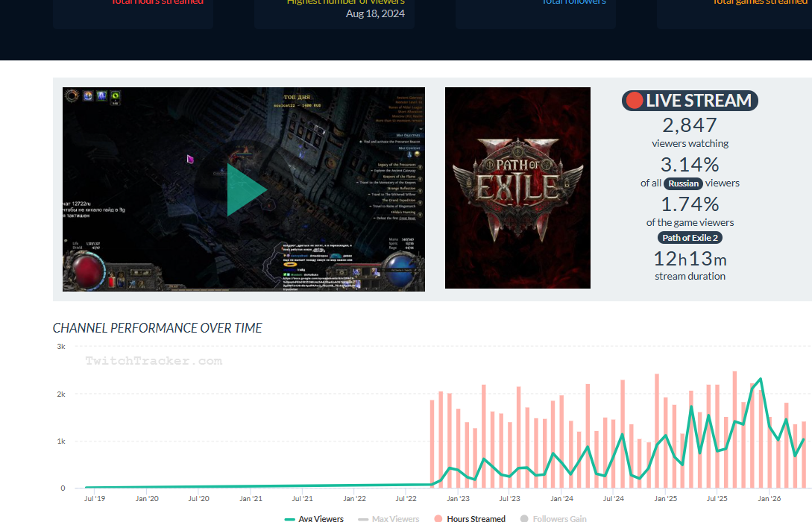Image resolution: width=812 pixels, height=522 pixels.
Task: Click the 2,847 viewers watching number
Action: 690,125
